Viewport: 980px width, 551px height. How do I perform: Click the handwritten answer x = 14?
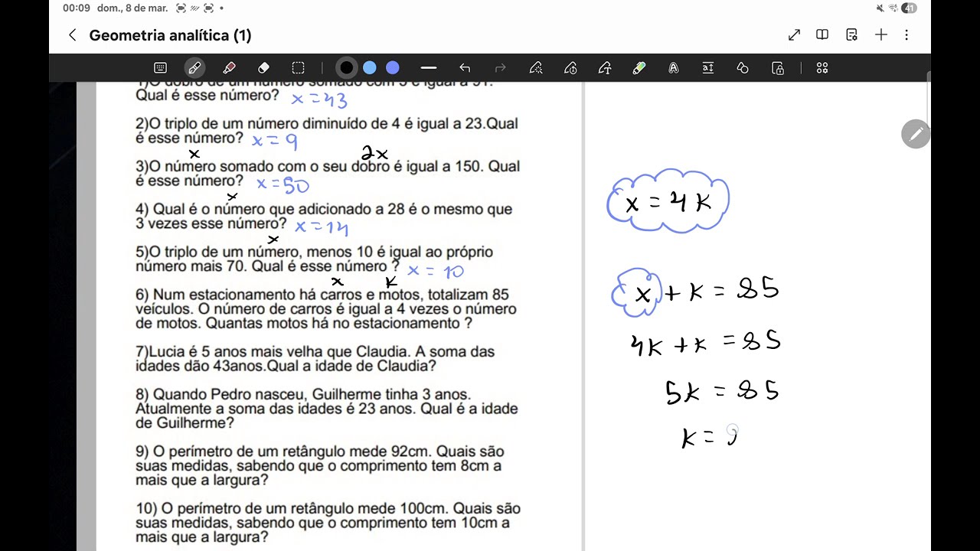pos(322,227)
